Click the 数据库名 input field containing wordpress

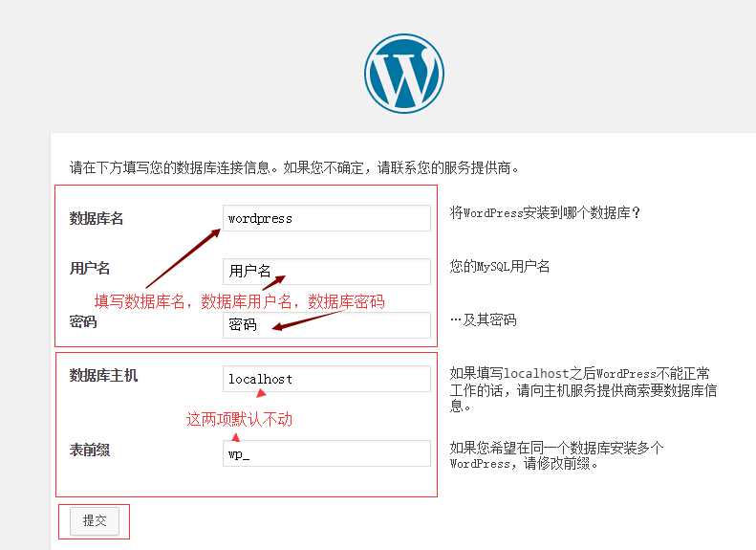click(x=327, y=218)
